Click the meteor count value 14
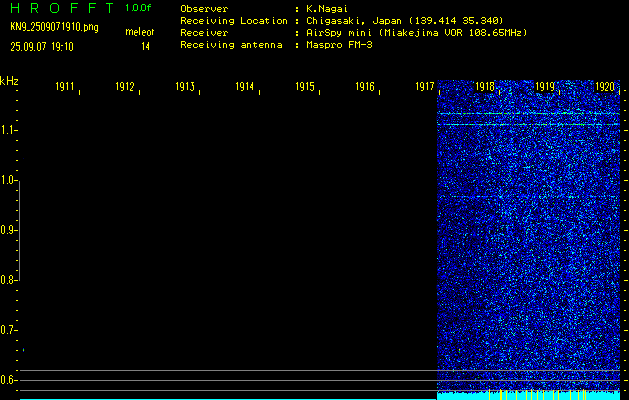Image resolution: width=629 pixels, height=400 pixels. (x=145, y=47)
